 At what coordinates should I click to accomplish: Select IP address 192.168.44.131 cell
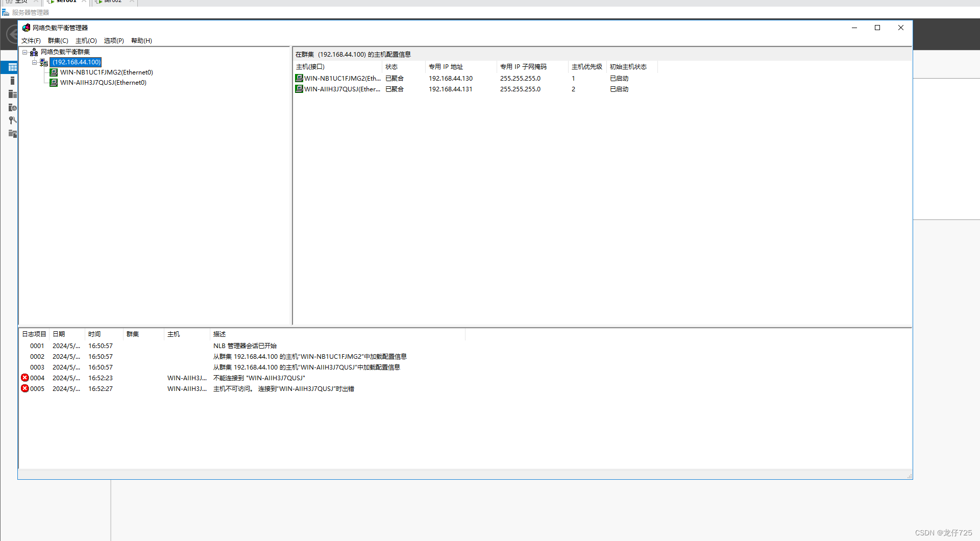(451, 89)
